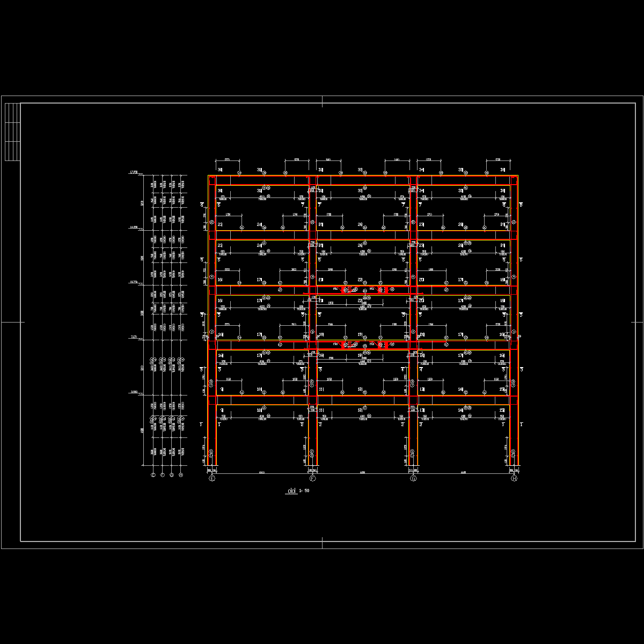The width and height of the screenshot is (644, 644).
Task: Pick axis bubble G below the frame elevation
Action: [413, 478]
